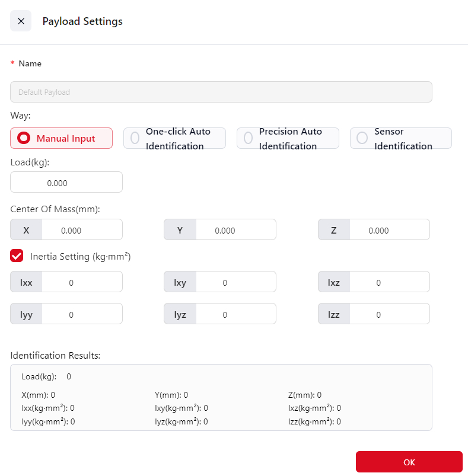Viewport: 468px width, 476px height.
Task: Click the Ixy inertia input
Action: [x=235, y=282]
